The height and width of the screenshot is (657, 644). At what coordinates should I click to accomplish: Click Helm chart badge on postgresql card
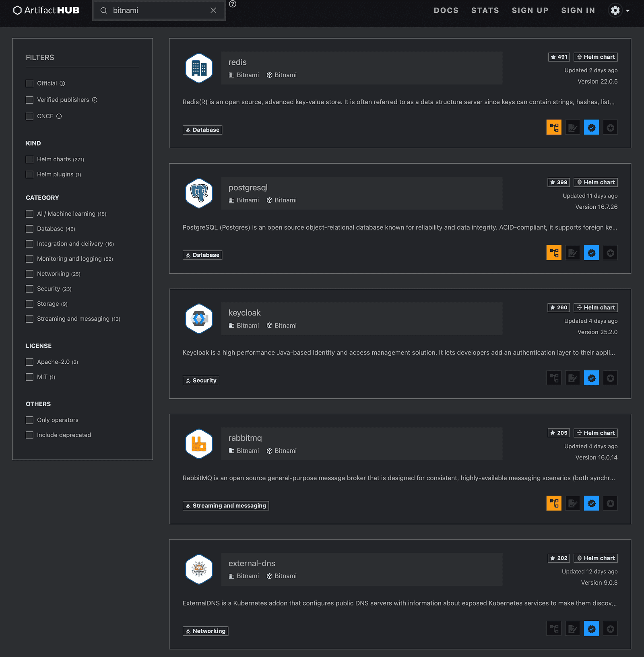596,183
